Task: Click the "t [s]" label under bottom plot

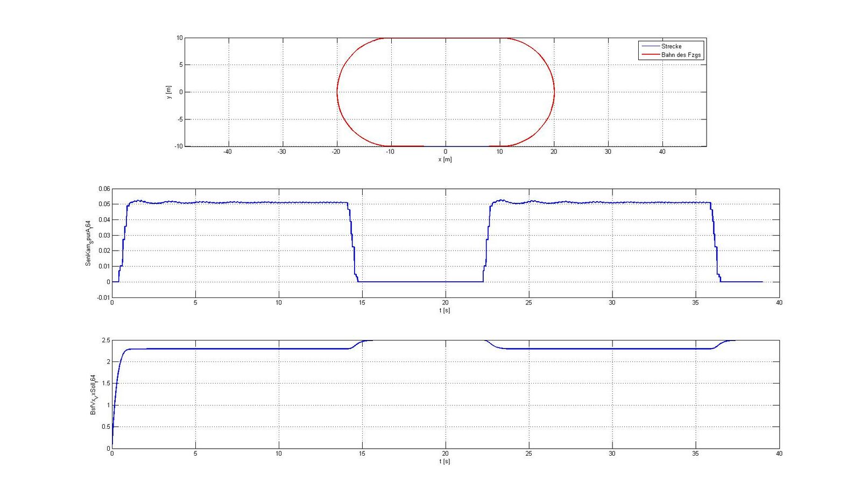Action: pyautogui.click(x=444, y=462)
